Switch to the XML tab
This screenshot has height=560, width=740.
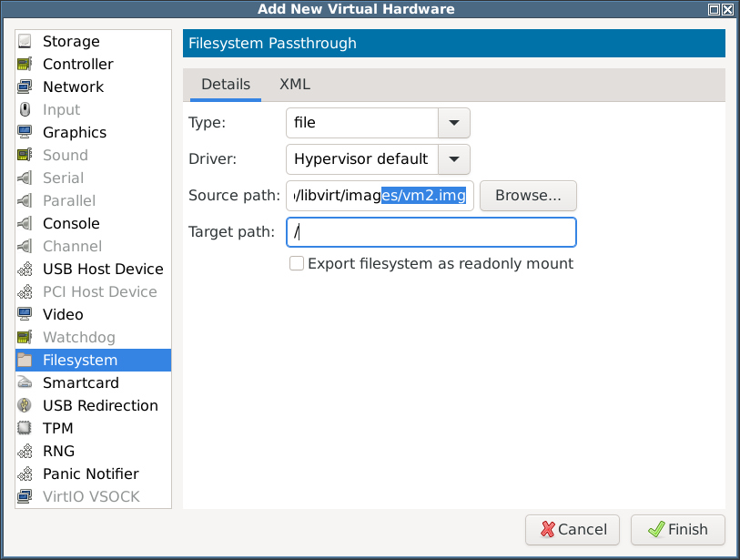point(295,85)
